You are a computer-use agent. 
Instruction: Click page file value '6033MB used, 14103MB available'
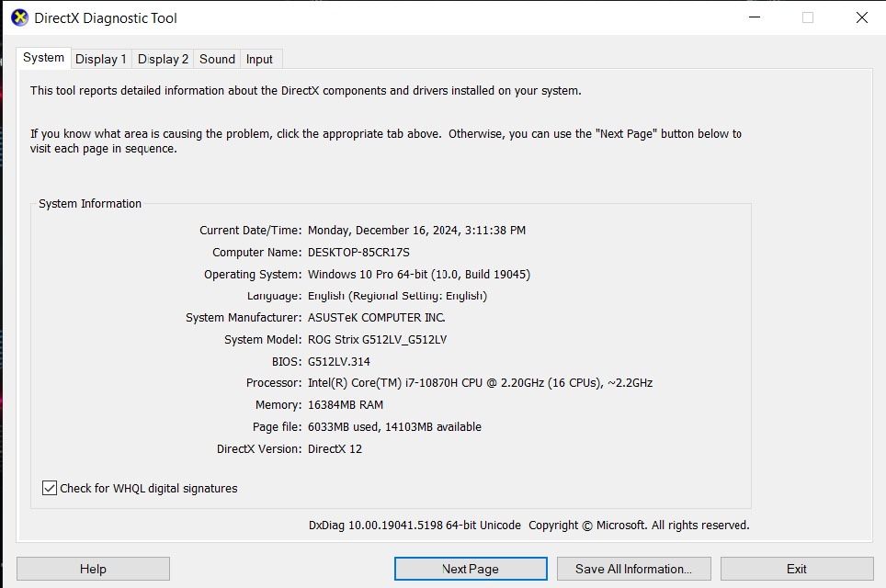394,427
